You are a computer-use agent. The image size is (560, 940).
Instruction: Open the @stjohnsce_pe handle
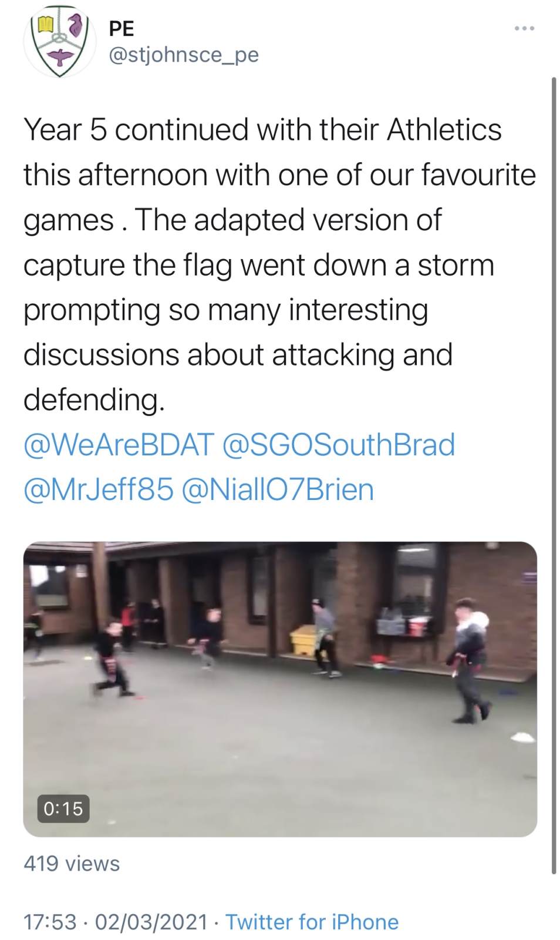(184, 55)
